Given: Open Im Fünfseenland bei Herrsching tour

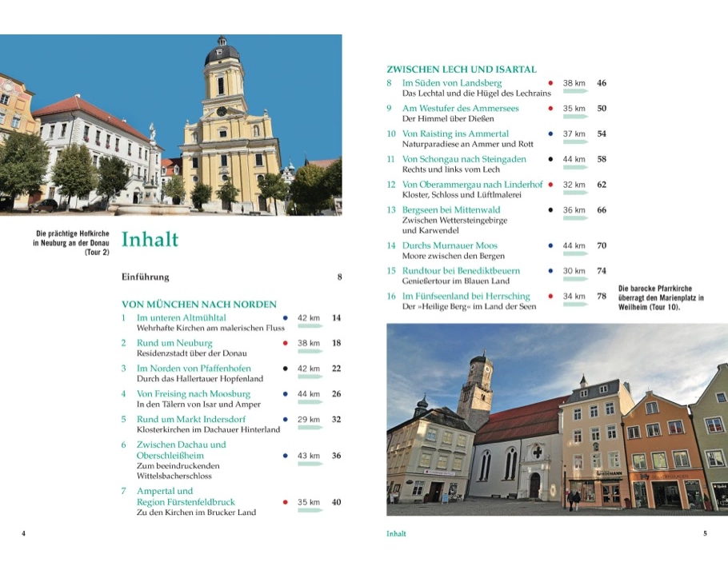Looking at the screenshot, I should point(466,296).
